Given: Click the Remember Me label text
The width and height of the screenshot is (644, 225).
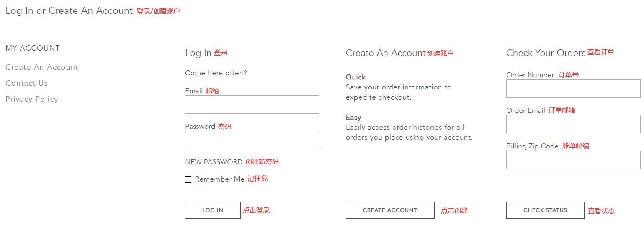Looking at the screenshot, I should tap(220, 179).
